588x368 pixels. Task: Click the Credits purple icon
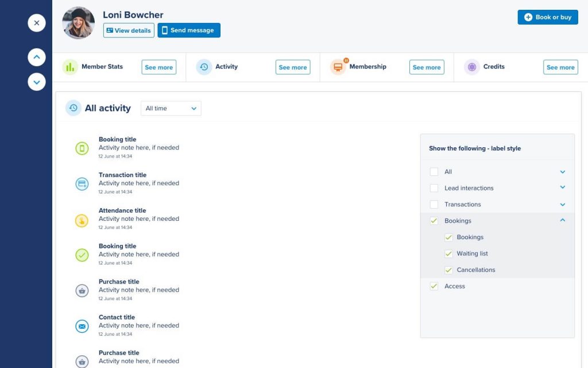[472, 67]
